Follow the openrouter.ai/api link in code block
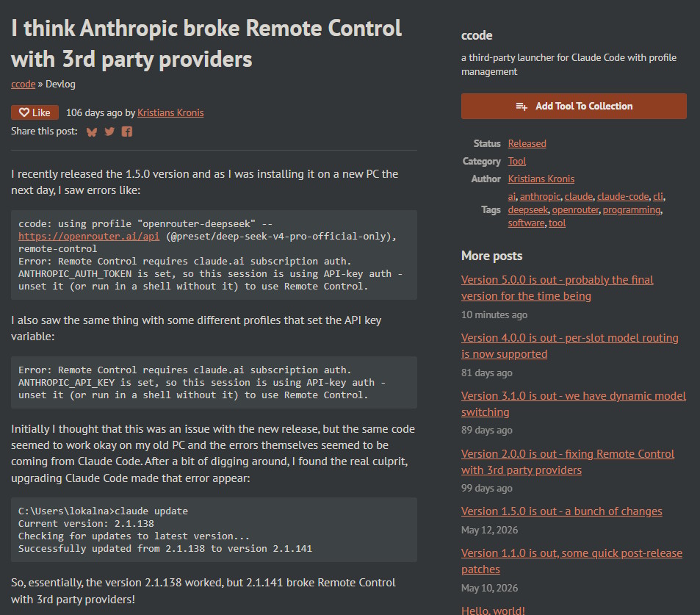Screen dimensions: 700x615 [89, 236]
